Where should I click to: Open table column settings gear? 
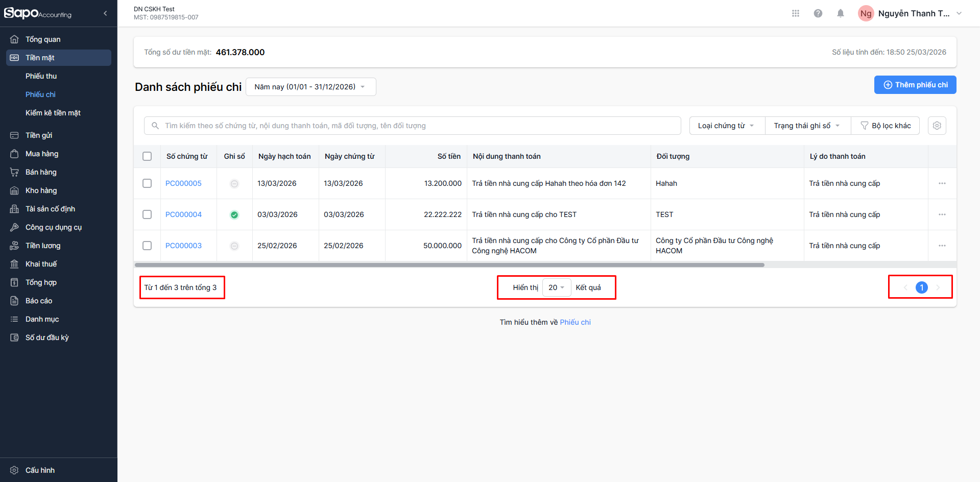point(937,126)
